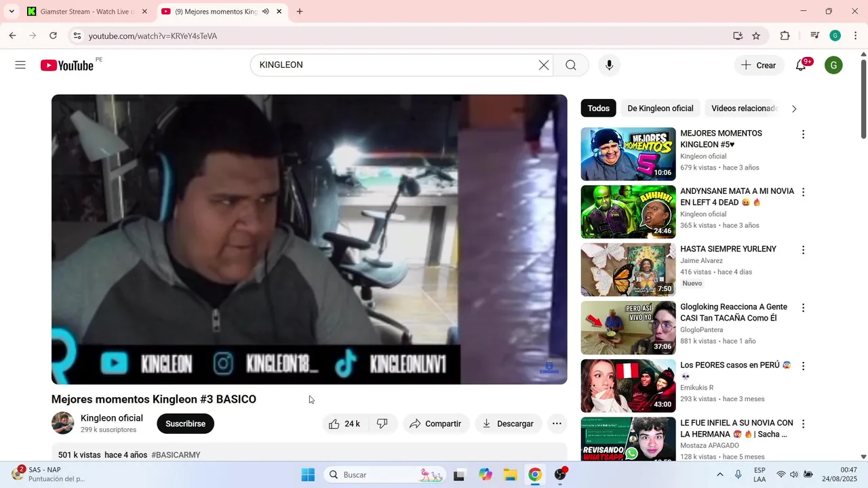Image resolution: width=868 pixels, height=488 pixels.
Task: Open clock showing 00:47 24/08/2025
Action: (x=840, y=474)
